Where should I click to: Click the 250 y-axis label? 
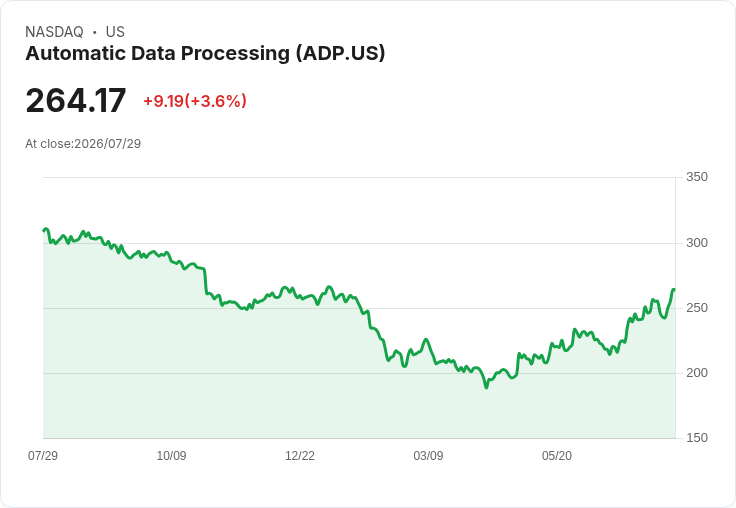697,308
